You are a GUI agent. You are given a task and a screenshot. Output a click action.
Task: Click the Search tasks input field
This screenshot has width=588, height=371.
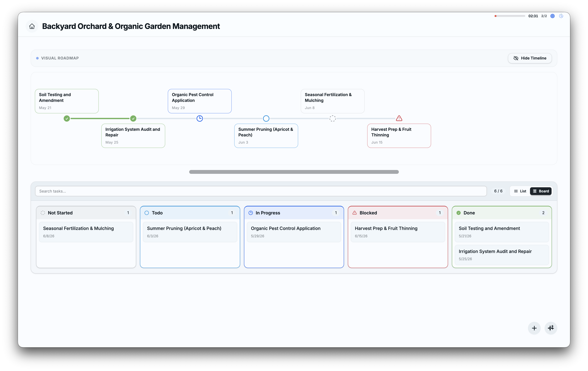[x=261, y=191]
